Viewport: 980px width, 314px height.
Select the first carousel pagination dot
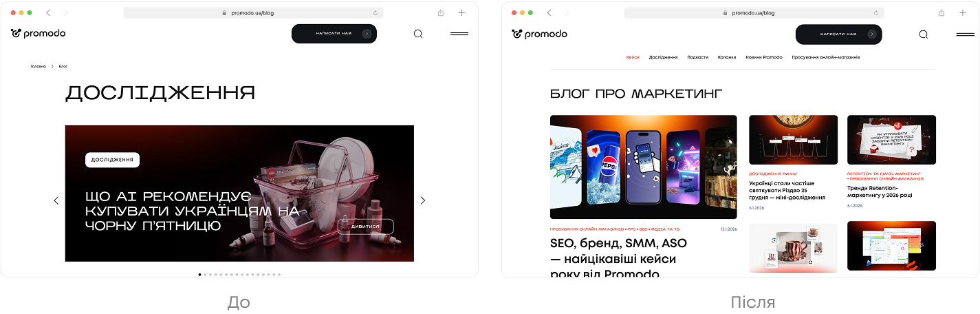coord(200,275)
